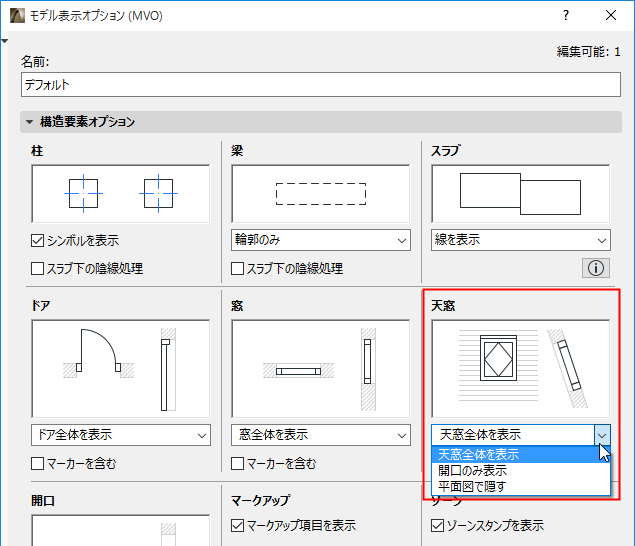Enable スラブ下の陰線処理 under 梁
The height and width of the screenshot is (546, 635).
click(x=237, y=268)
